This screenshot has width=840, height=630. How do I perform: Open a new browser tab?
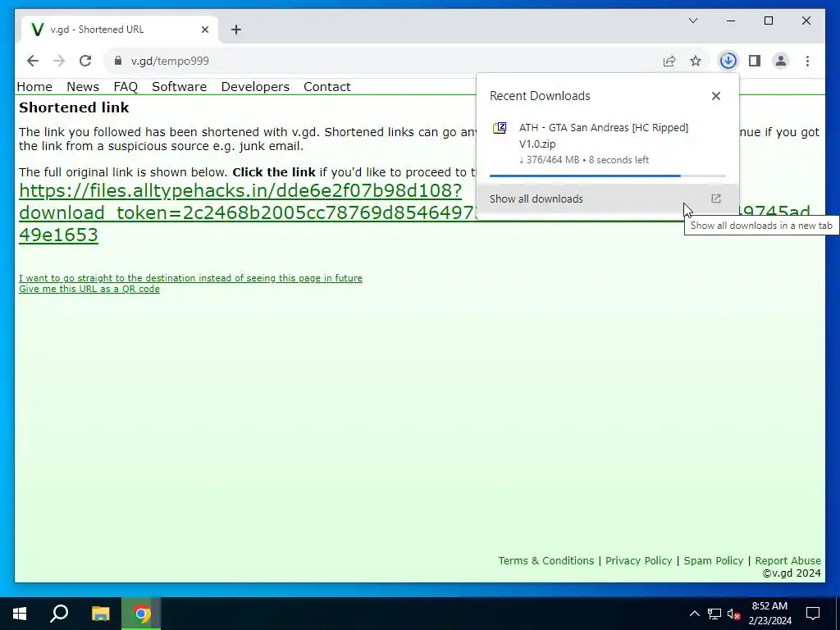point(236,30)
